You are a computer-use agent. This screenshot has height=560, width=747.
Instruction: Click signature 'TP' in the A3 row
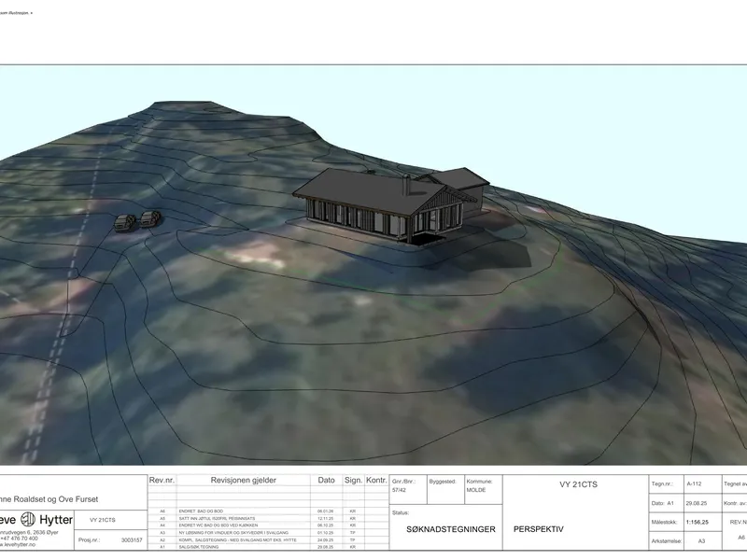click(353, 533)
